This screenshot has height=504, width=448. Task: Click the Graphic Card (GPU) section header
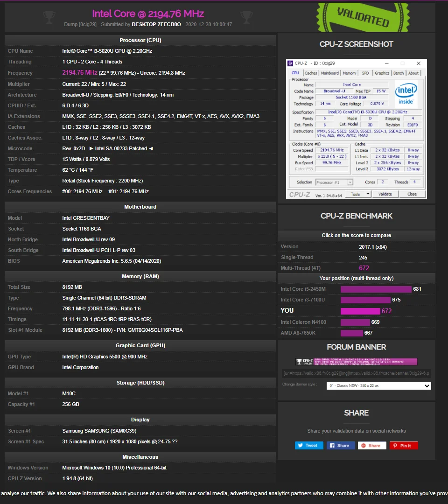[140, 345]
